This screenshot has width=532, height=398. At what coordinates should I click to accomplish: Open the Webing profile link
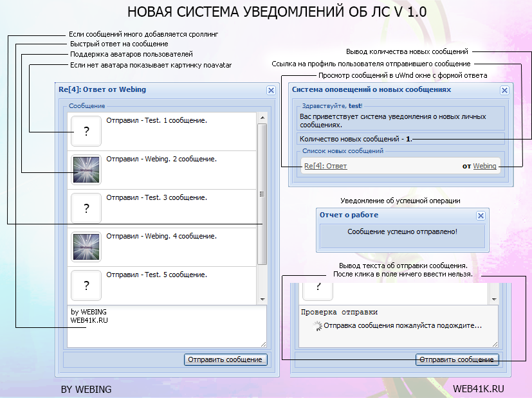pyautogui.click(x=484, y=166)
